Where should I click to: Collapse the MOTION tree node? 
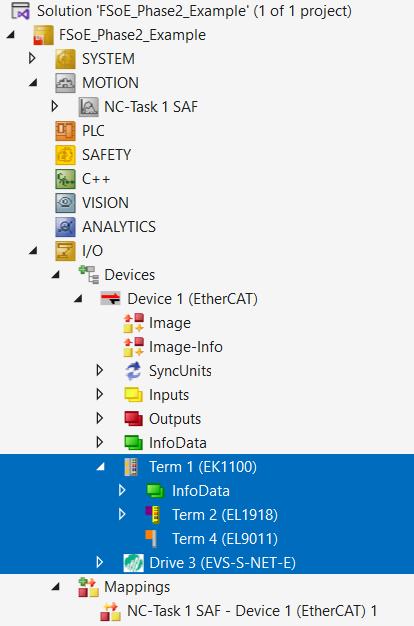[x=33, y=83]
